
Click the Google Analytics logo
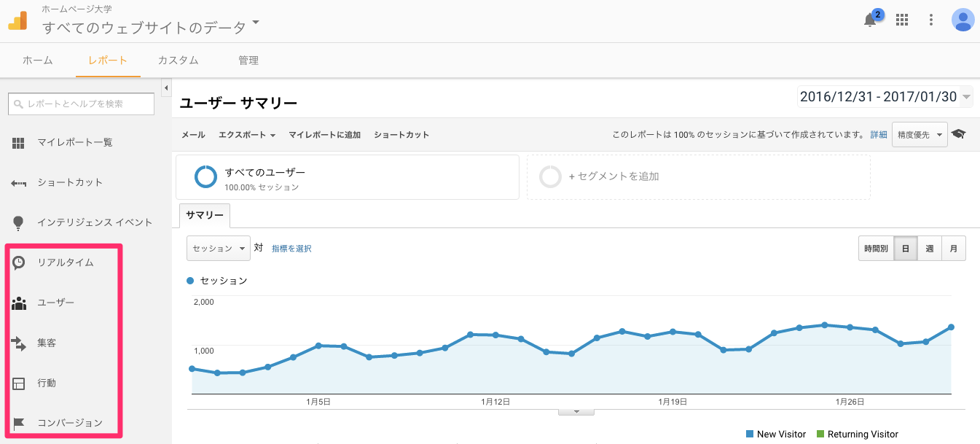17,20
